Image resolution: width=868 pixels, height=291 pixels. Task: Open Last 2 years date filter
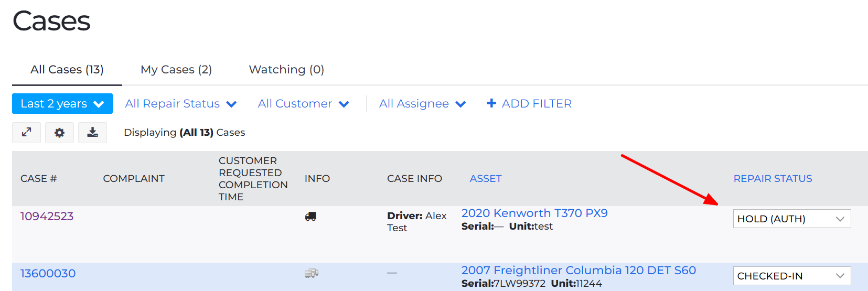click(62, 104)
